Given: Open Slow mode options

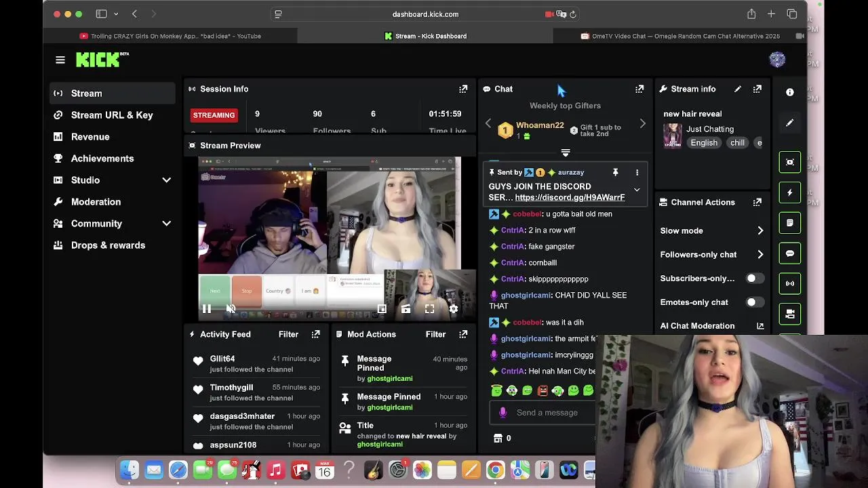Looking at the screenshot, I should [x=712, y=230].
